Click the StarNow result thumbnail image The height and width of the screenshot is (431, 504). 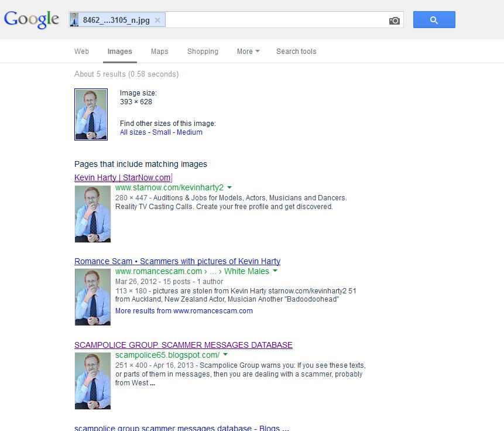pyautogui.click(x=92, y=214)
